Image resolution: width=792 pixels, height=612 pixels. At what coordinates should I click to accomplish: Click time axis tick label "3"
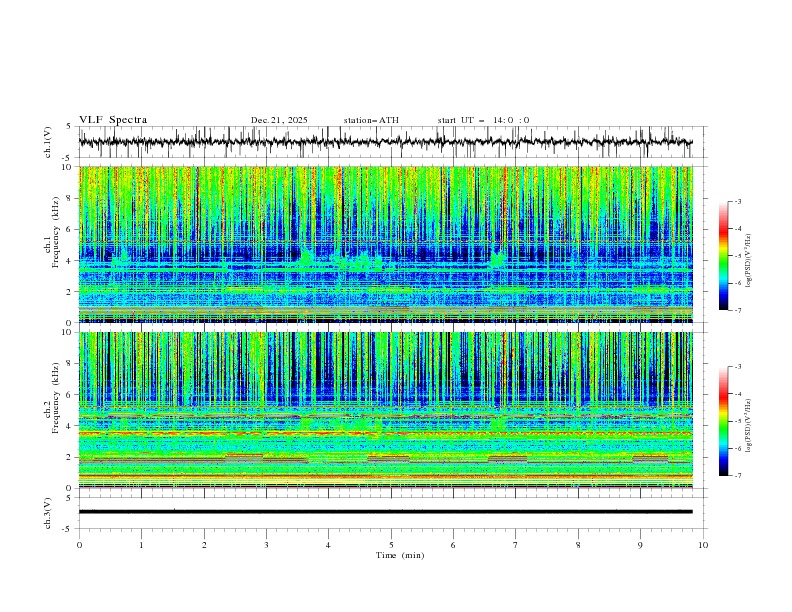pos(266,545)
